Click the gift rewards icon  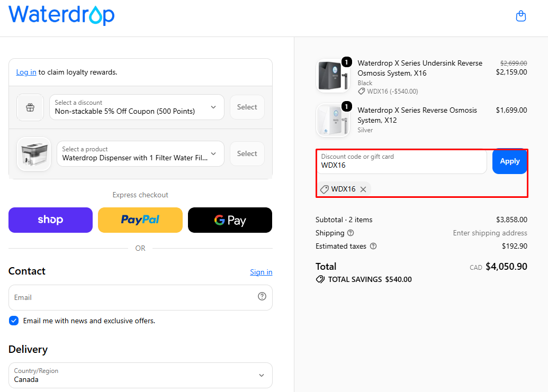tap(30, 107)
